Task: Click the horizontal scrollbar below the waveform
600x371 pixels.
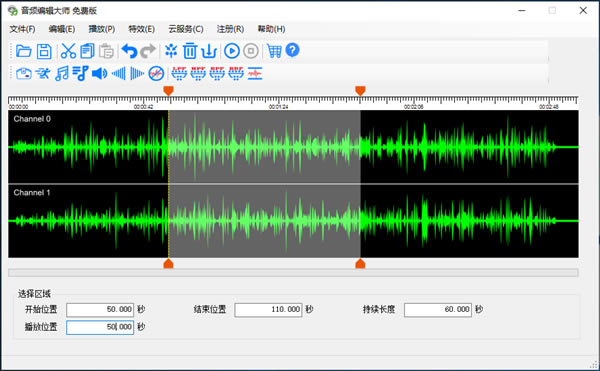Action: 293,272
